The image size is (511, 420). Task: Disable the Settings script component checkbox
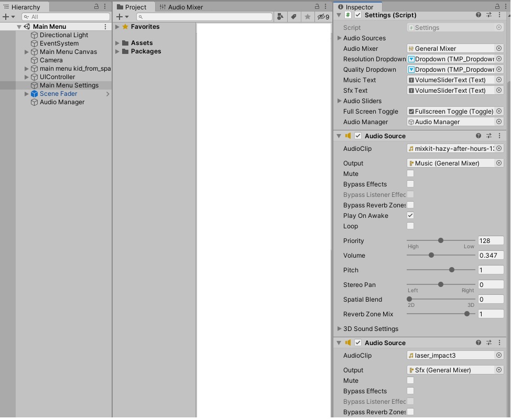[358, 15]
